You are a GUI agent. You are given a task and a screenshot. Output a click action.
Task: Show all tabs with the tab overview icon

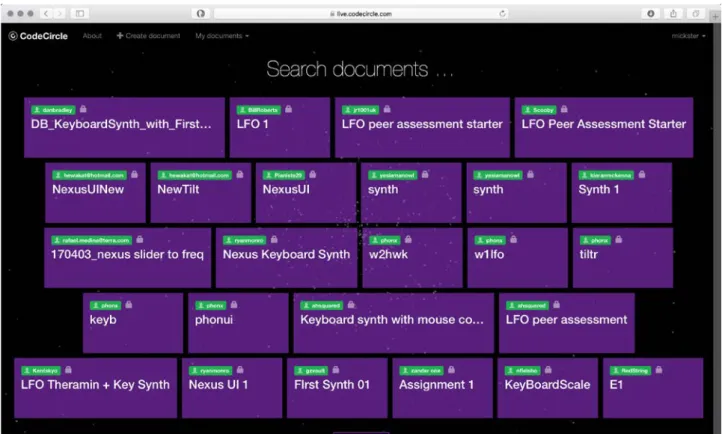pos(696,13)
